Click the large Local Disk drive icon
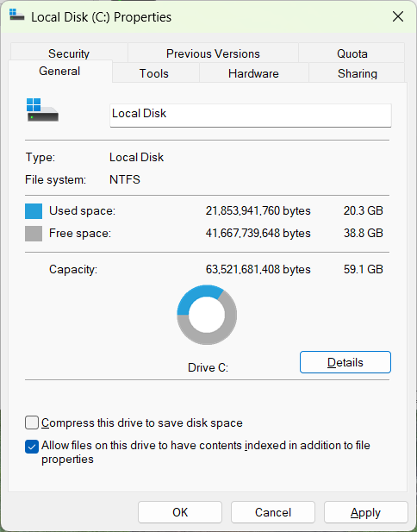The image size is (417, 532). tap(42, 110)
